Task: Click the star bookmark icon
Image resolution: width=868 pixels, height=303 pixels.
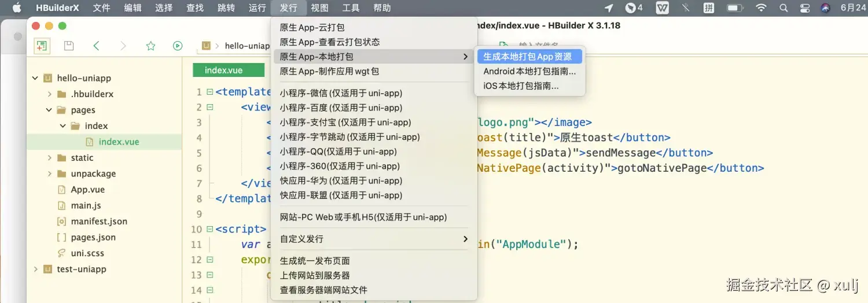Action: [x=150, y=46]
